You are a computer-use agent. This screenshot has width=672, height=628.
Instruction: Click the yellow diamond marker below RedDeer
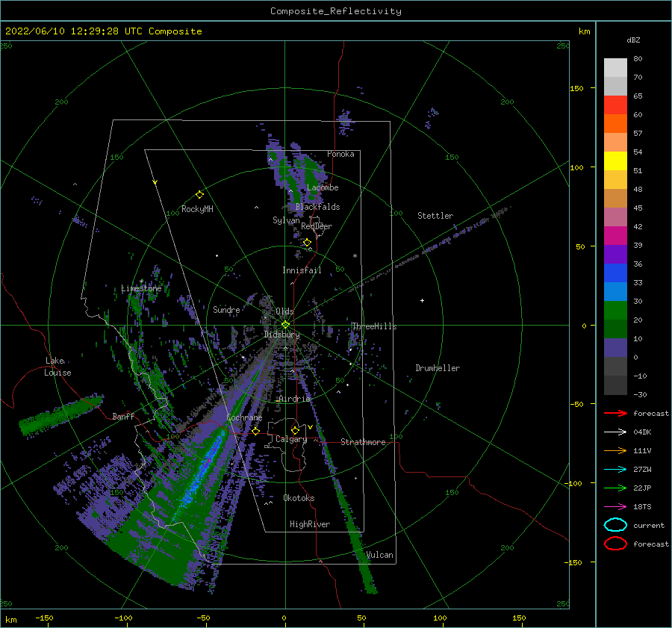pos(307,243)
